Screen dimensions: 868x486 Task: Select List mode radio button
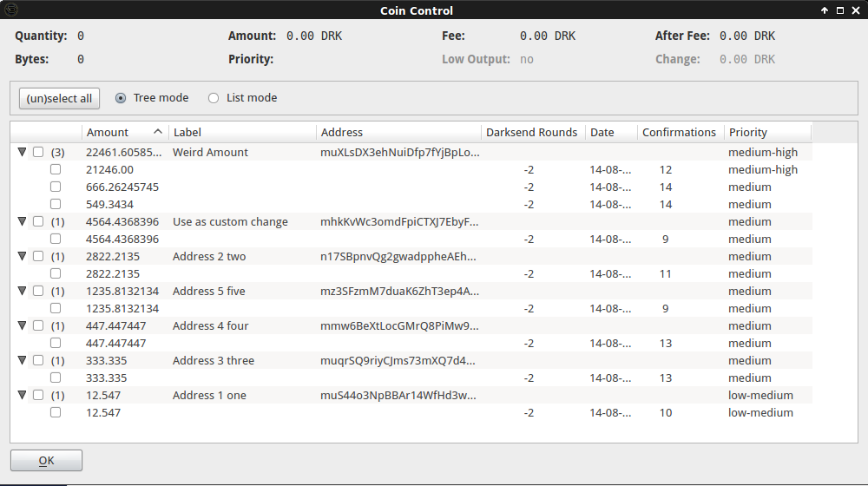click(x=214, y=98)
